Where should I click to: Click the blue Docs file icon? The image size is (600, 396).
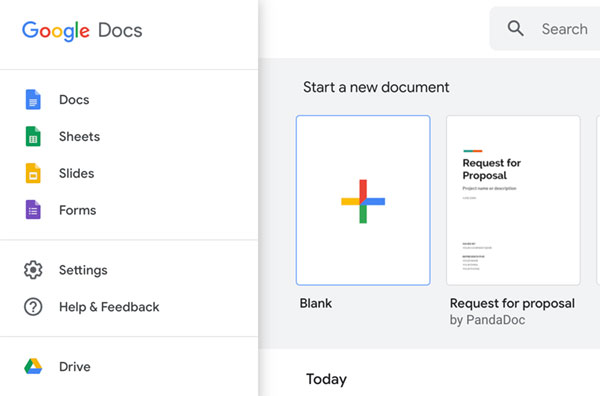tap(33, 99)
